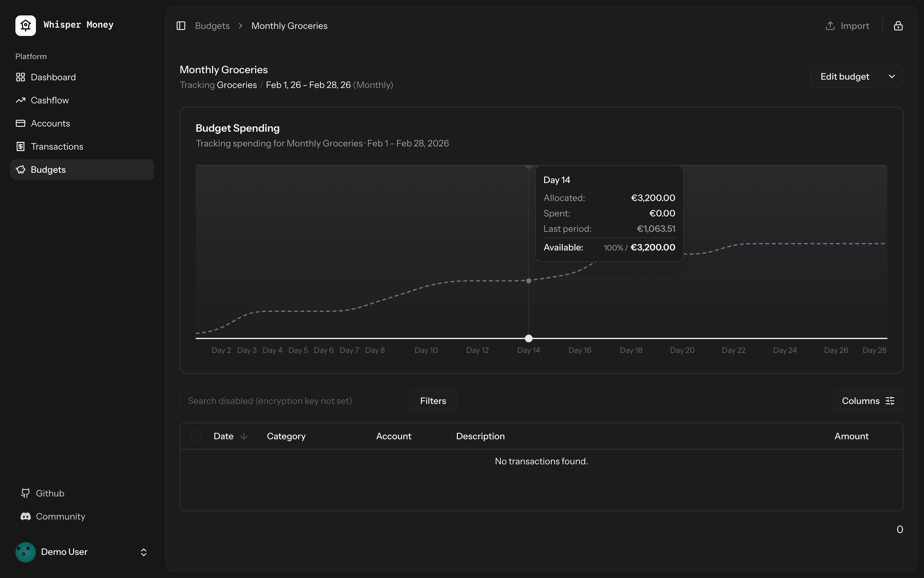Click the Day 14 spent point on chart
This screenshot has width=924, height=578.
528,338
